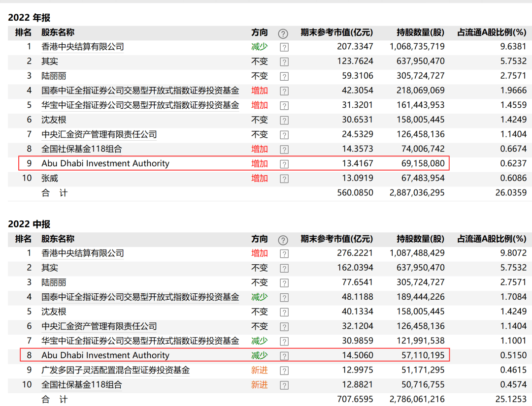Click question mark for 全国社保基金118组合 in 2022年报
This screenshot has width=532, height=406.
(284, 149)
